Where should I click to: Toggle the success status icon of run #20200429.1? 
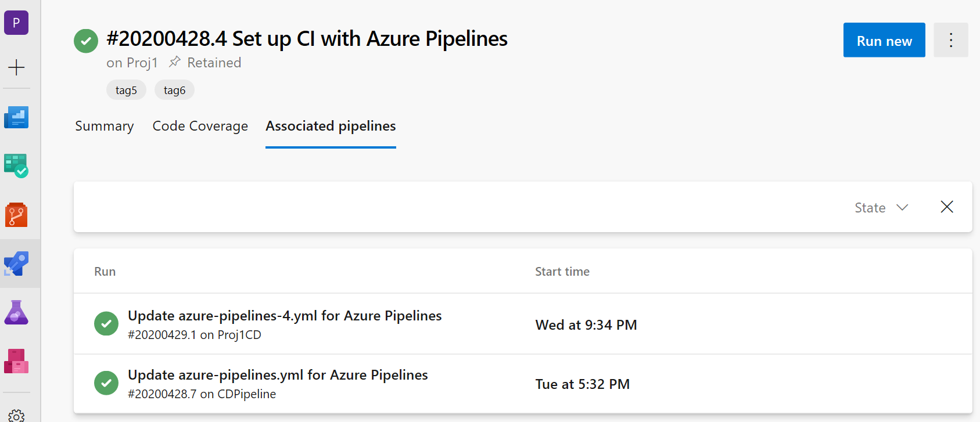106,324
